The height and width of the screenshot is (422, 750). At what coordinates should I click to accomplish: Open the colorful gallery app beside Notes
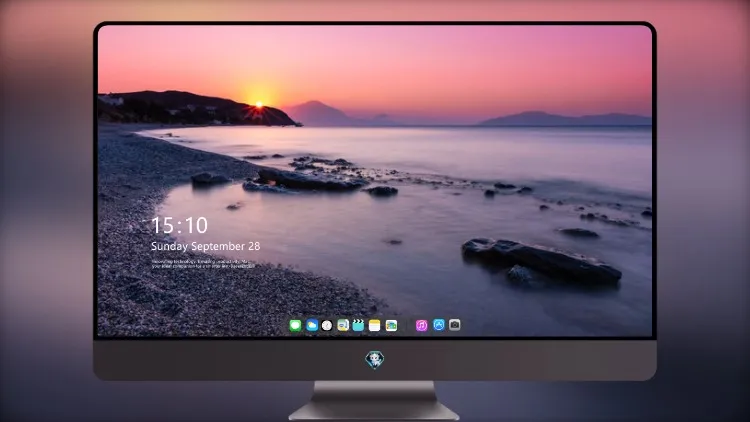click(391, 325)
